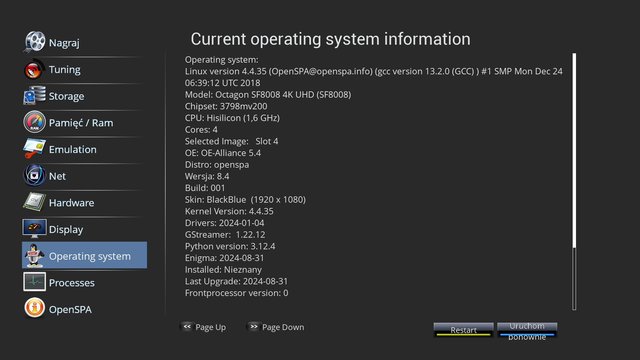Click the Distro: openspa line
The height and width of the screenshot is (360, 640).
tap(217, 164)
